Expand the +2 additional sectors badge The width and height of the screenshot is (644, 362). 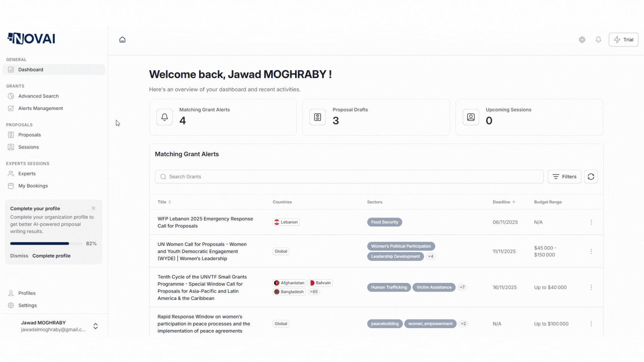coord(463,324)
